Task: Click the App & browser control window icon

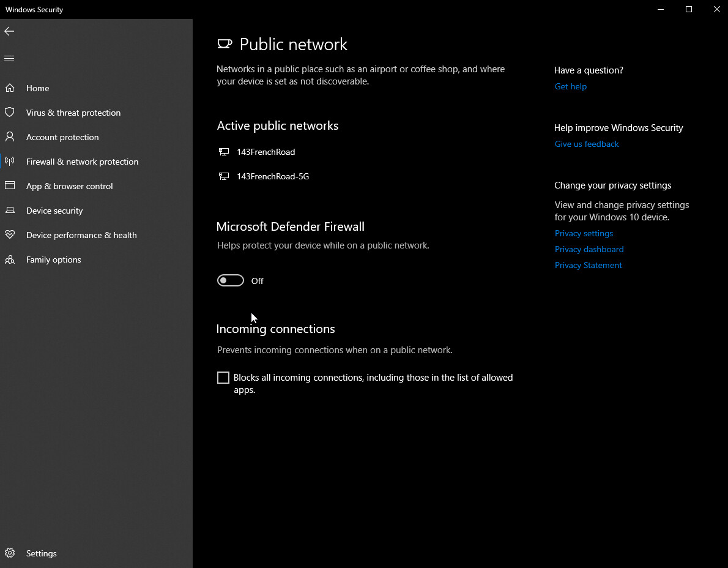Action: (x=10, y=186)
